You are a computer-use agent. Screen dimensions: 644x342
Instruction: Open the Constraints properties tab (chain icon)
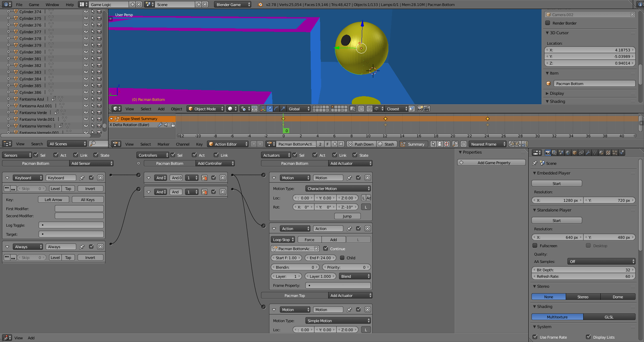coord(581,153)
